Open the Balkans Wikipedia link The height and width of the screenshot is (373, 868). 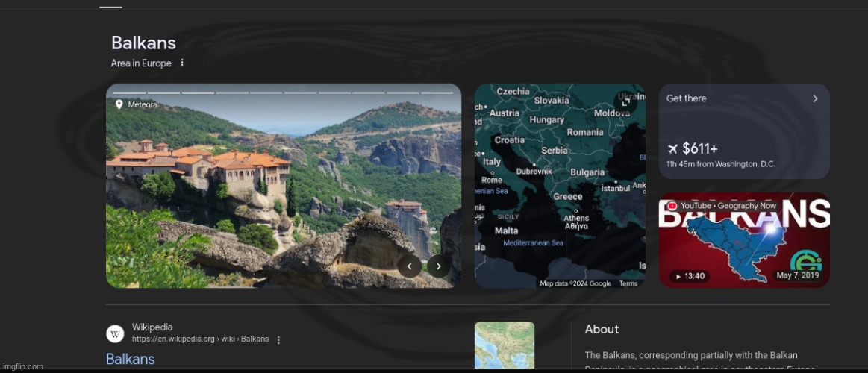(131, 359)
